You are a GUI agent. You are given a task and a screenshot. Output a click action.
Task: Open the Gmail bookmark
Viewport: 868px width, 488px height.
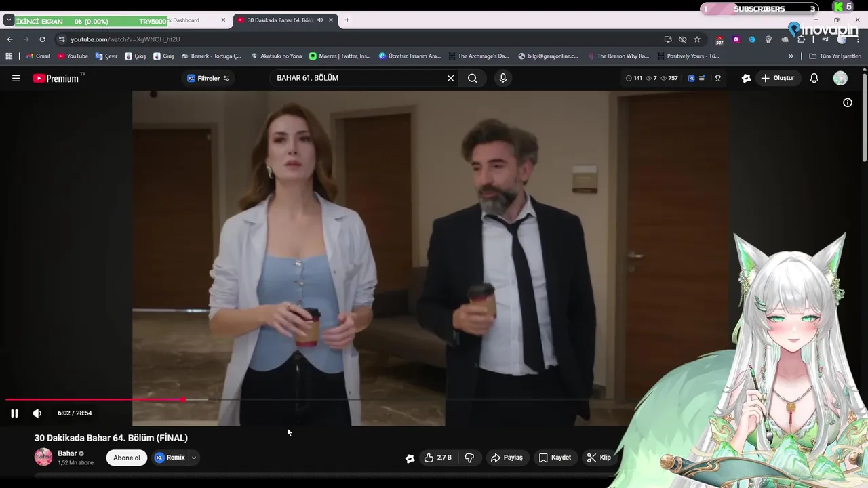(x=38, y=56)
